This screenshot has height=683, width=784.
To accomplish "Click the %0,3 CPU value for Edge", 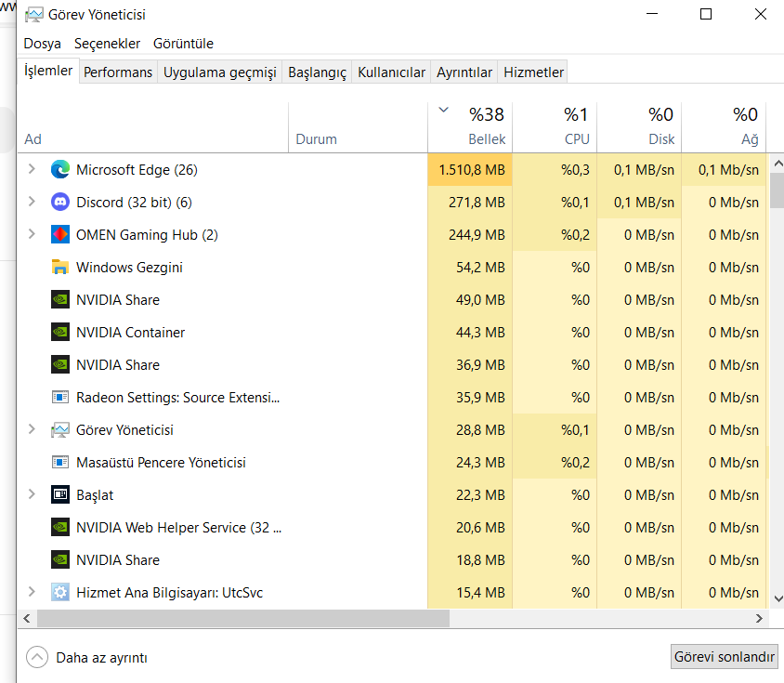I will [575, 170].
